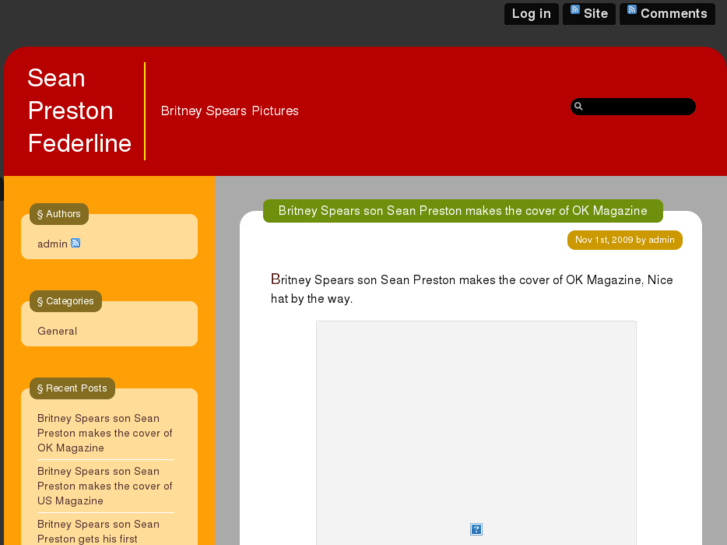Click the Britney Spears Pictures tagline
The height and width of the screenshot is (545, 727).
coord(230,111)
